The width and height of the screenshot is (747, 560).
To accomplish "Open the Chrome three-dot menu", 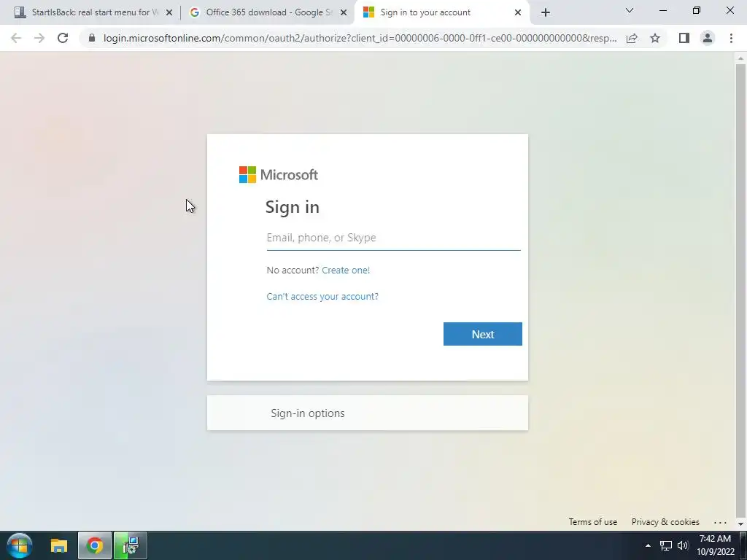I will (x=731, y=38).
